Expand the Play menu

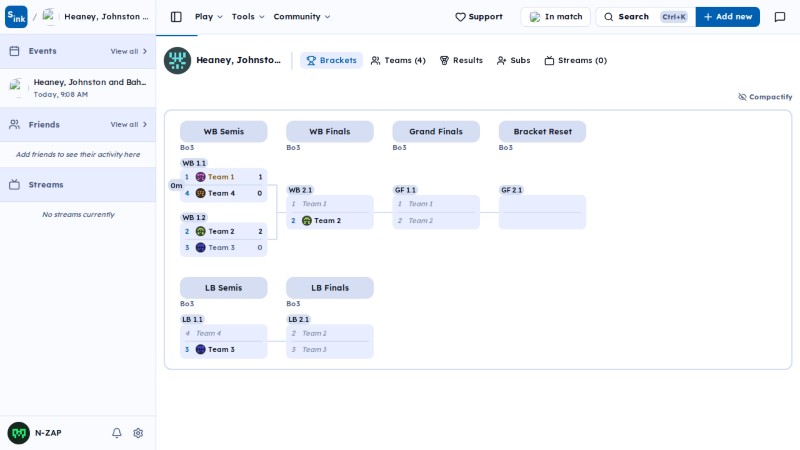tap(209, 17)
